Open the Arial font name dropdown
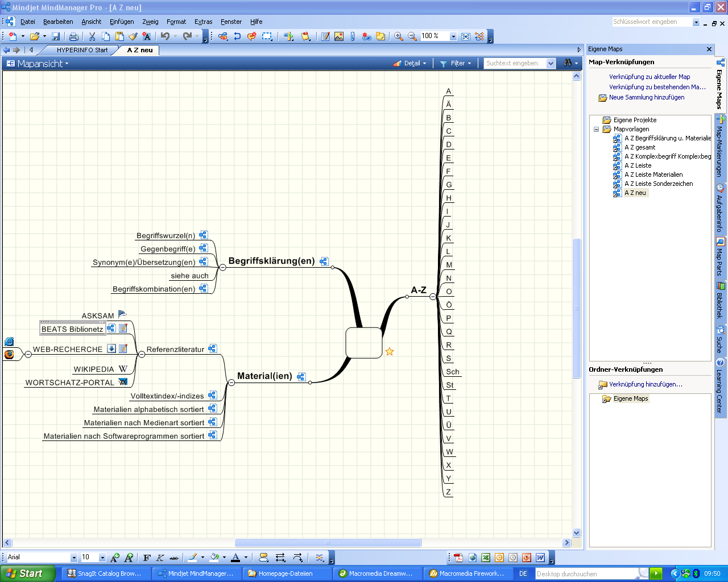This screenshot has width=728, height=582. pyautogui.click(x=73, y=558)
